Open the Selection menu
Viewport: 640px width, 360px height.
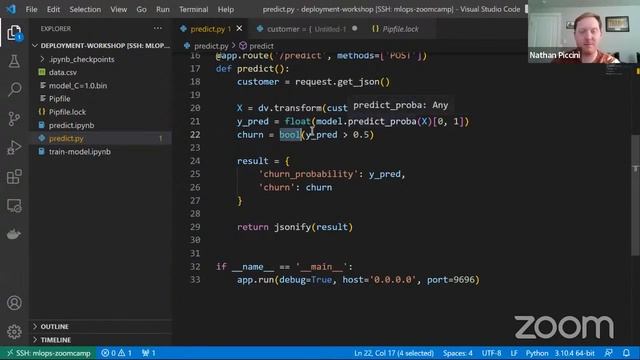pos(85,9)
